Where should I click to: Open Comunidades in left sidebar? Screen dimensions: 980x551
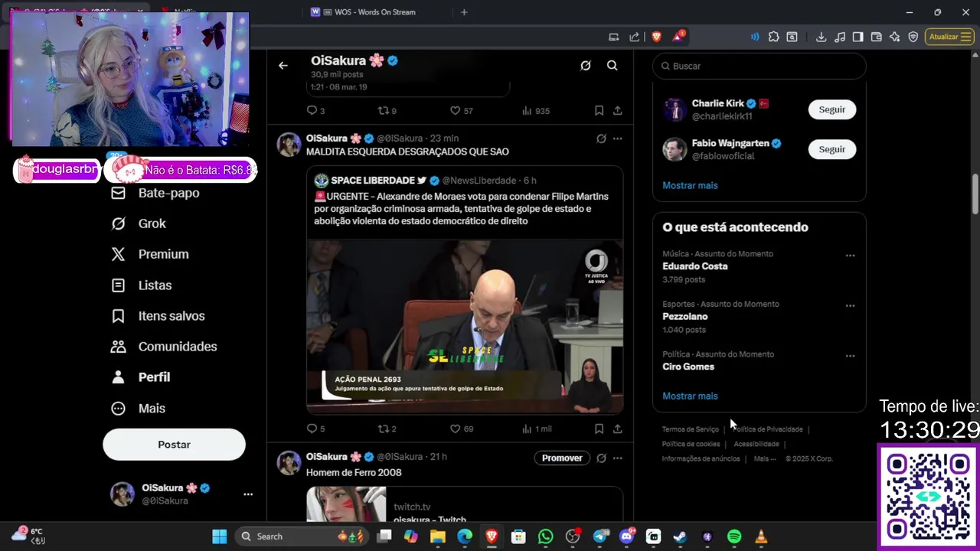click(x=164, y=346)
